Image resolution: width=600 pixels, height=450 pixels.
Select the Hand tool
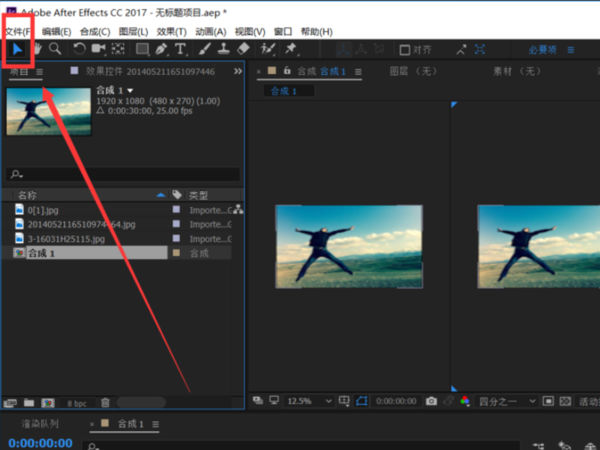(37, 48)
